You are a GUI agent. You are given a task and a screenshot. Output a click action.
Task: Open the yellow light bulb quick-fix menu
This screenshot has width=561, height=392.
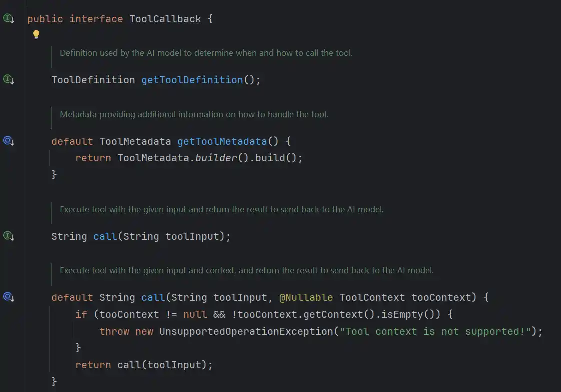(36, 34)
